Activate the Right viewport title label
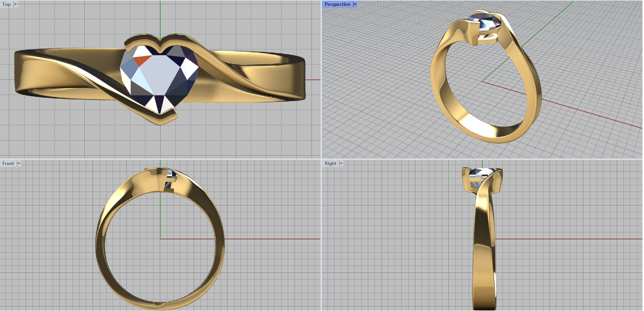Image resolution: width=644 pixels, height=311 pixels. (330, 164)
